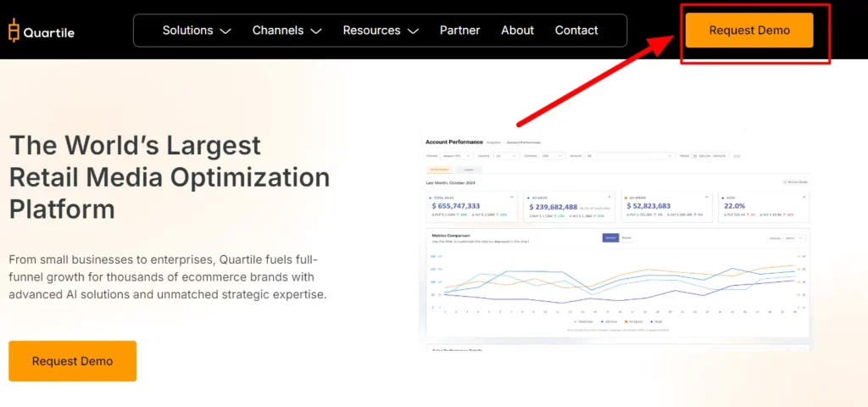
Task: Go to the Partner page
Action: tap(460, 31)
